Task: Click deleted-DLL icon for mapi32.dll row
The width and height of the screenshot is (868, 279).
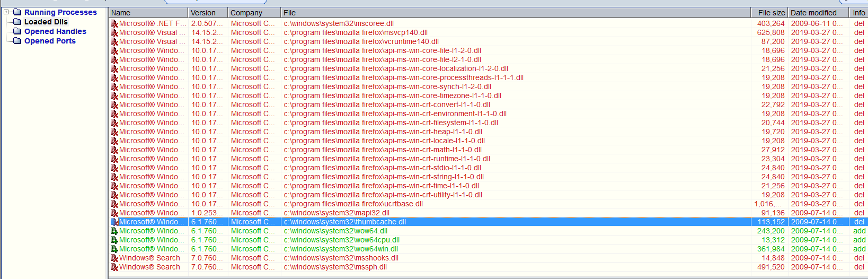Action: click(114, 213)
